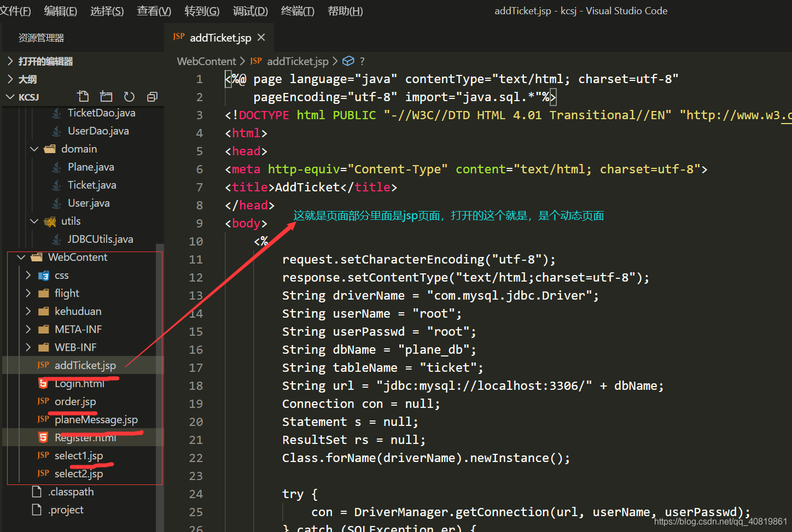Click the csdn blog URL watermark
Image resolution: width=792 pixels, height=532 pixels.
[720, 522]
